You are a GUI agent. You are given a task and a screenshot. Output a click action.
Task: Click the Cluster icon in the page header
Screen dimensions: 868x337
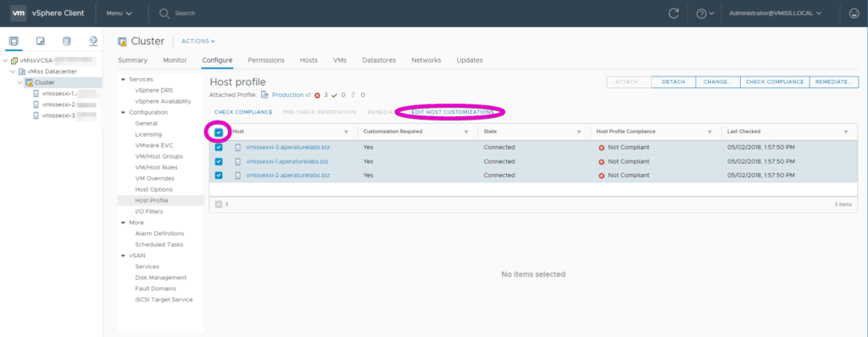(122, 41)
